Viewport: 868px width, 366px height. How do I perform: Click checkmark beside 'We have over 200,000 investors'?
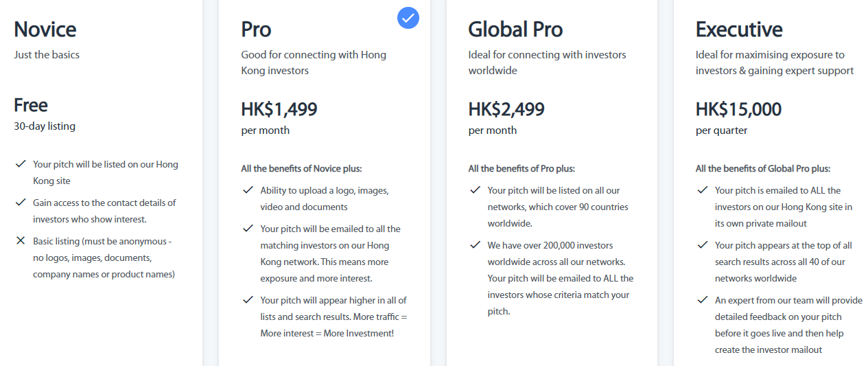[x=475, y=245]
